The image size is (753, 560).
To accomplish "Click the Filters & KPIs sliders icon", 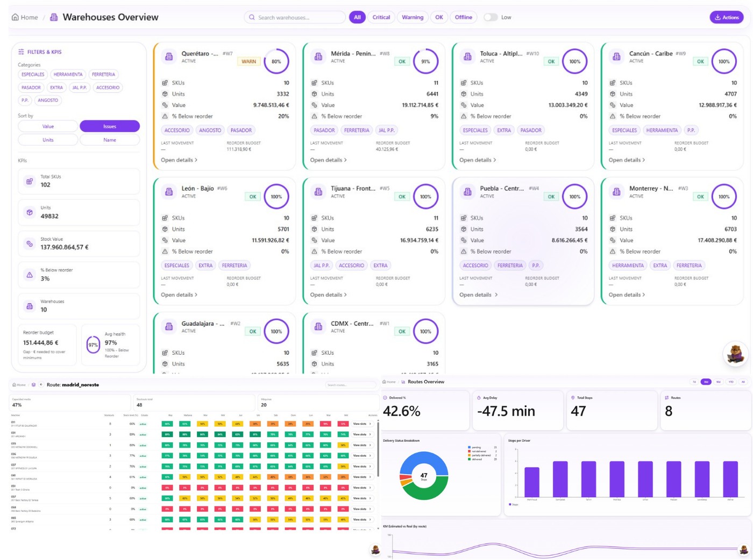I will pos(20,52).
